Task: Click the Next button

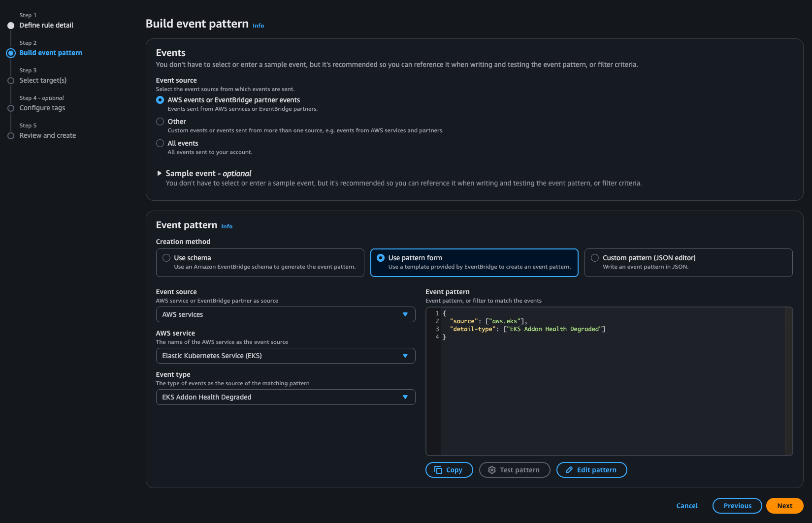Action: [x=784, y=506]
